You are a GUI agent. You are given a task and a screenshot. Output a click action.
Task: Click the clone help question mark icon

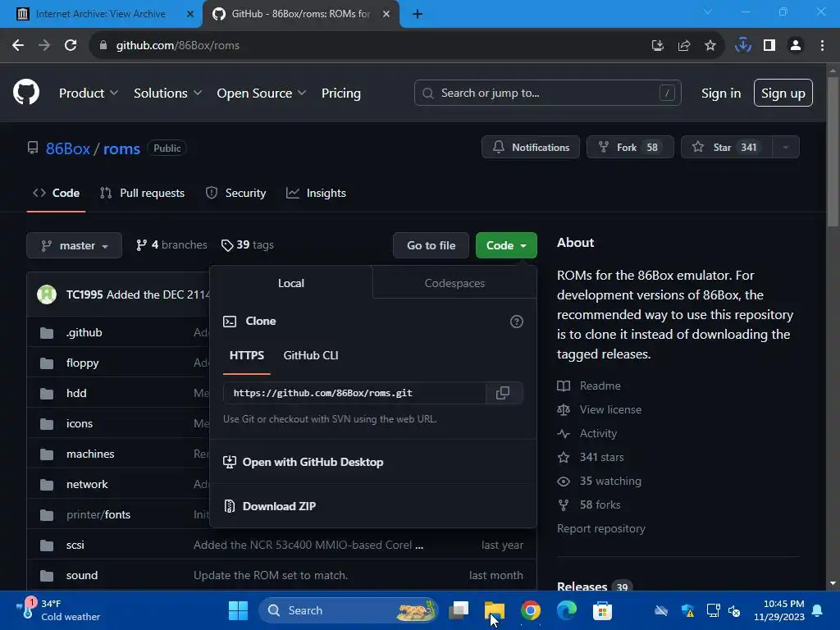click(517, 322)
